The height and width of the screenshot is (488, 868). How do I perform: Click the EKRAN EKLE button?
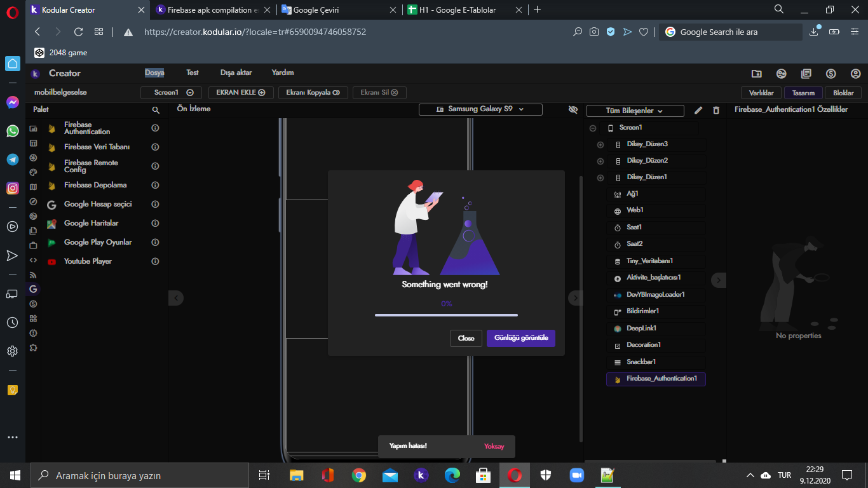(x=241, y=93)
